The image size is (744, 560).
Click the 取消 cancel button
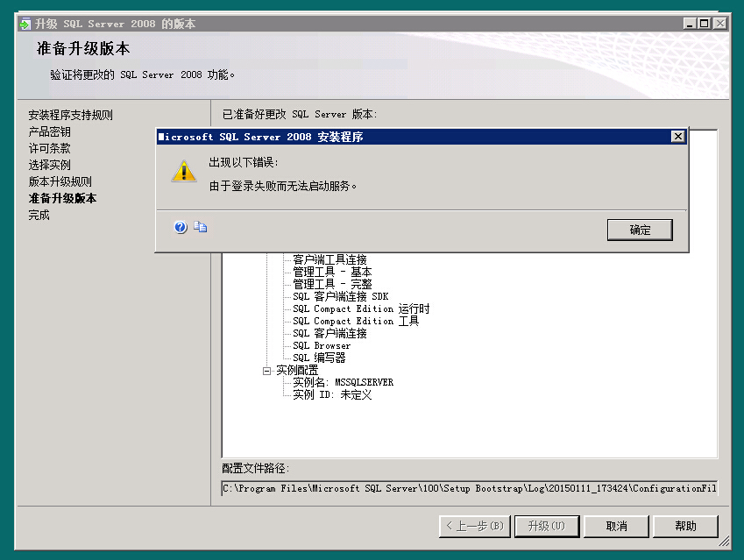point(616,527)
